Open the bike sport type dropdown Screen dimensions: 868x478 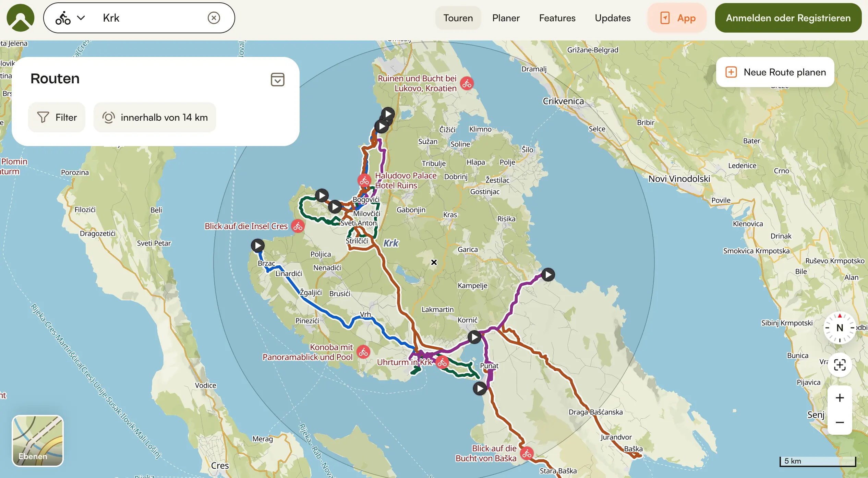click(x=70, y=18)
